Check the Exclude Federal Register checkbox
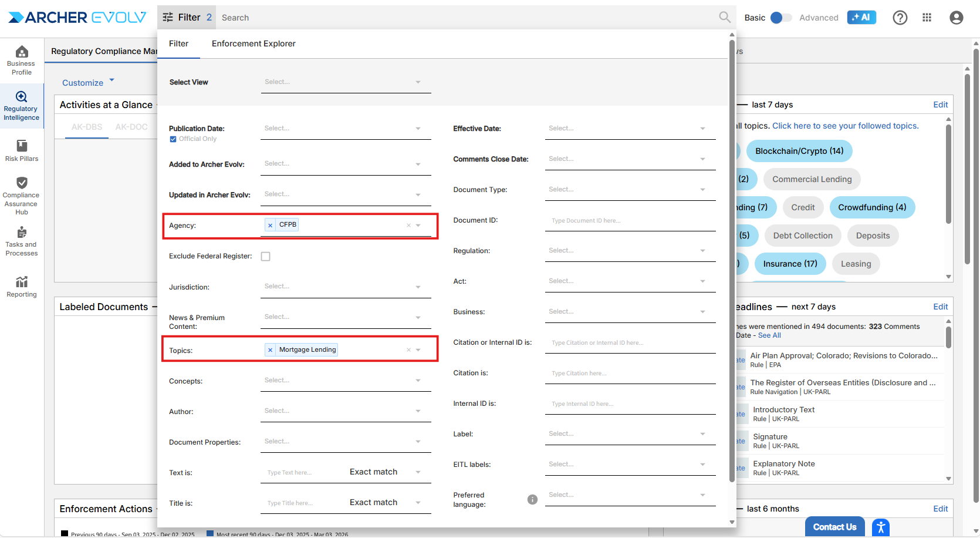Viewport: 980px width, 538px height. click(266, 257)
